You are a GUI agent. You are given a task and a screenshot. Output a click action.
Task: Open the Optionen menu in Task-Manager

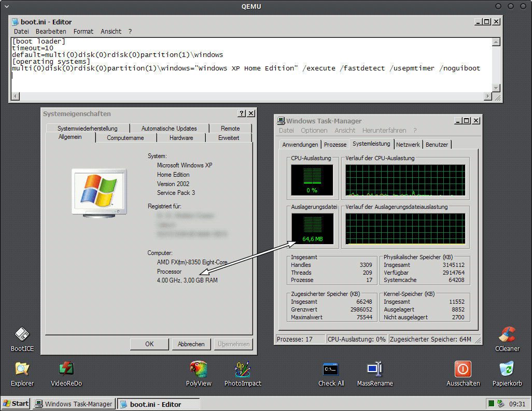314,130
